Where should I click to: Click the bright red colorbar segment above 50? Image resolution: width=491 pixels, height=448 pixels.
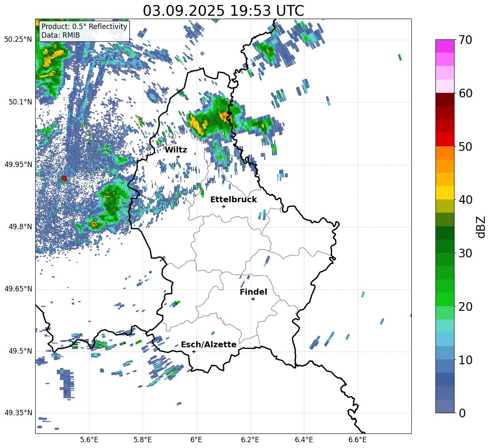click(445, 140)
